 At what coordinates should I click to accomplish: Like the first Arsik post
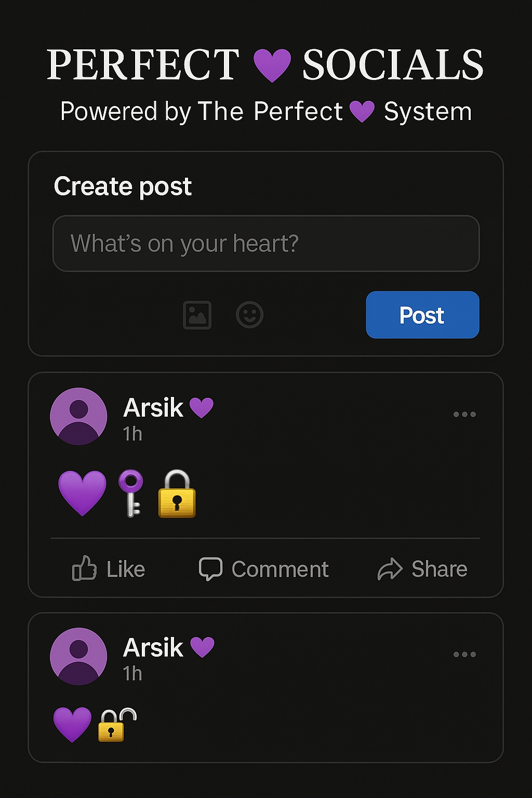pos(109,568)
